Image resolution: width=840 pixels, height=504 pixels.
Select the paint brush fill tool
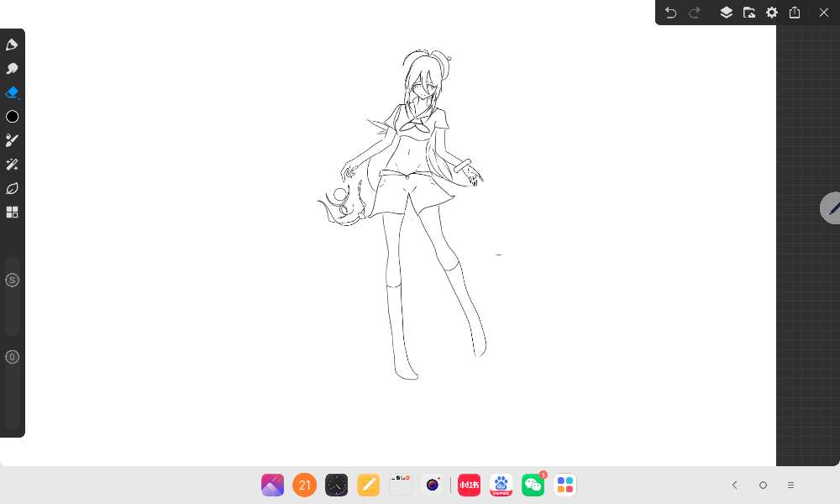pyautogui.click(x=12, y=140)
